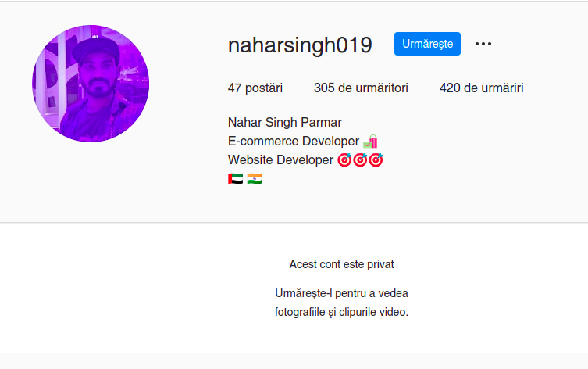Click the Urmărește-l pentru a vedea text
588x369 pixels.
(x=341, y=293)
